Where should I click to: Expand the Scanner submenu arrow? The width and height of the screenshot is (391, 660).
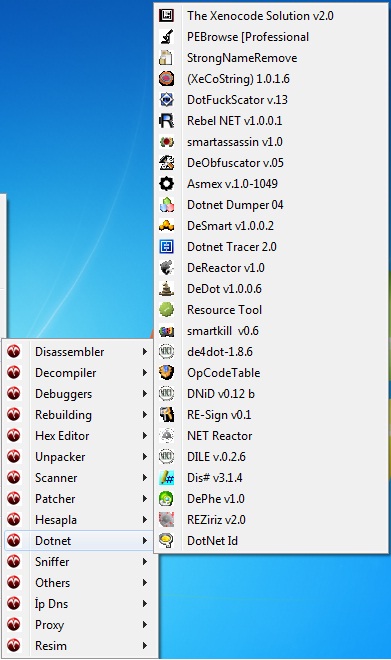(145, 478)
